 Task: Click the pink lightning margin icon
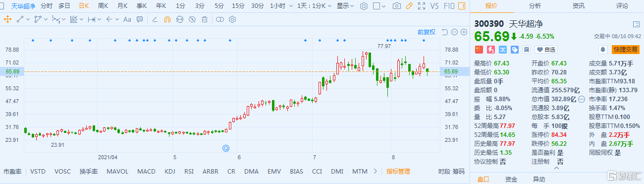pyautogui.click(x=490, y=50)
